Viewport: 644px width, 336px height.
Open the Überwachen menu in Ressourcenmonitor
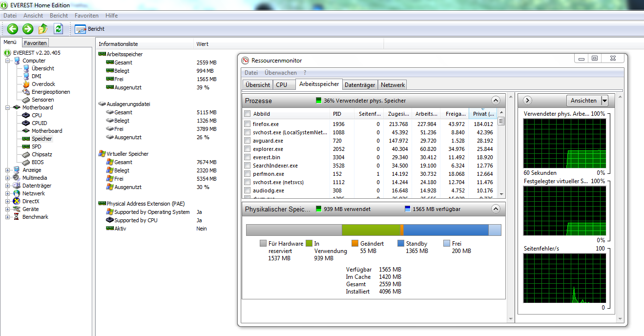(280, 73)
